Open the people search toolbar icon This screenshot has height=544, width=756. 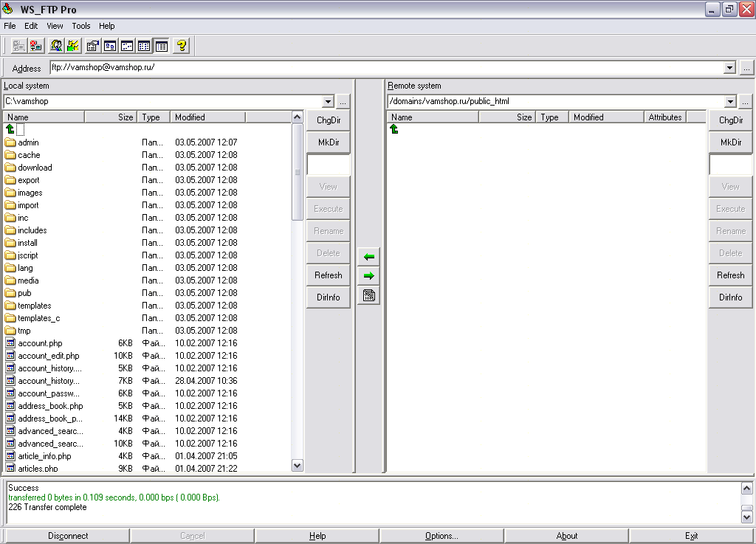[x=56, y=46]
